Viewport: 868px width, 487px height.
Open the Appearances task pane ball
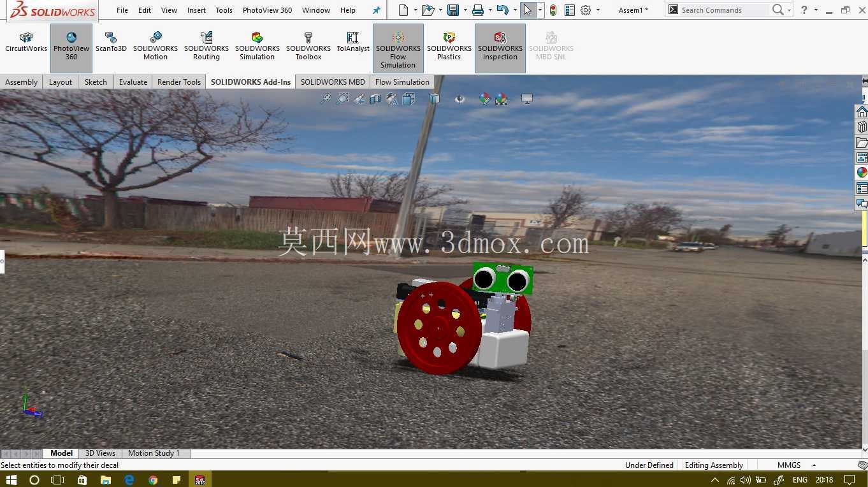click(862, 173)
